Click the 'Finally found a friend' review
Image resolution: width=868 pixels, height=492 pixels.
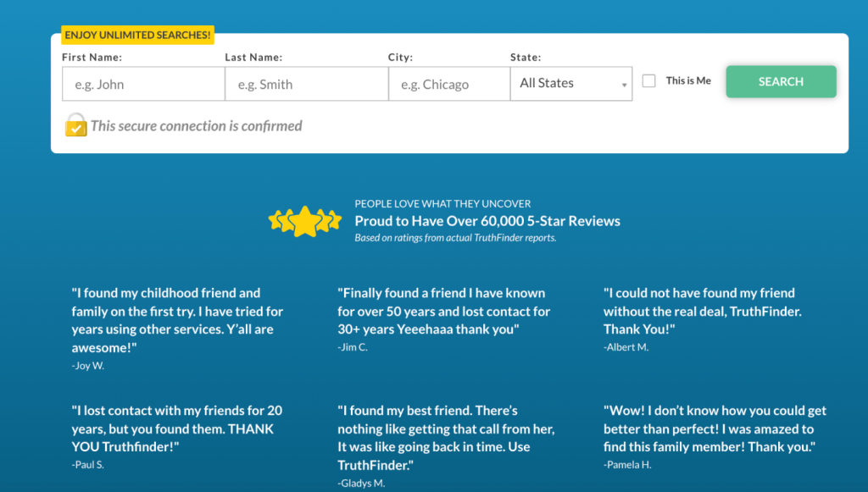click(x=444, y=312)
